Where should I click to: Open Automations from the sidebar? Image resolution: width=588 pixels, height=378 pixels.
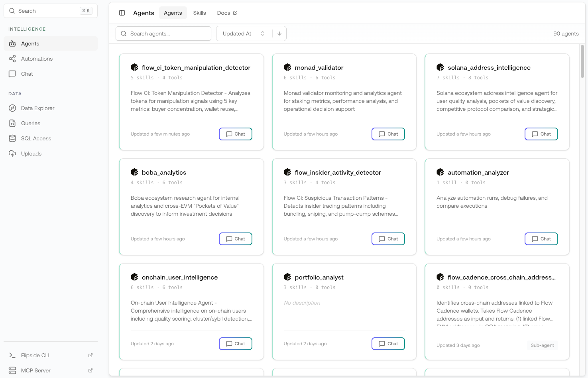pyautogui.click(x=37, y=59)
